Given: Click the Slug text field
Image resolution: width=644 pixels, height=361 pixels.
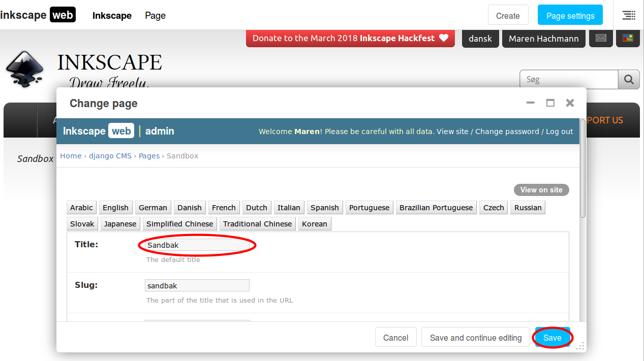Looking at the screenshot, I should (x=197, y=286).
